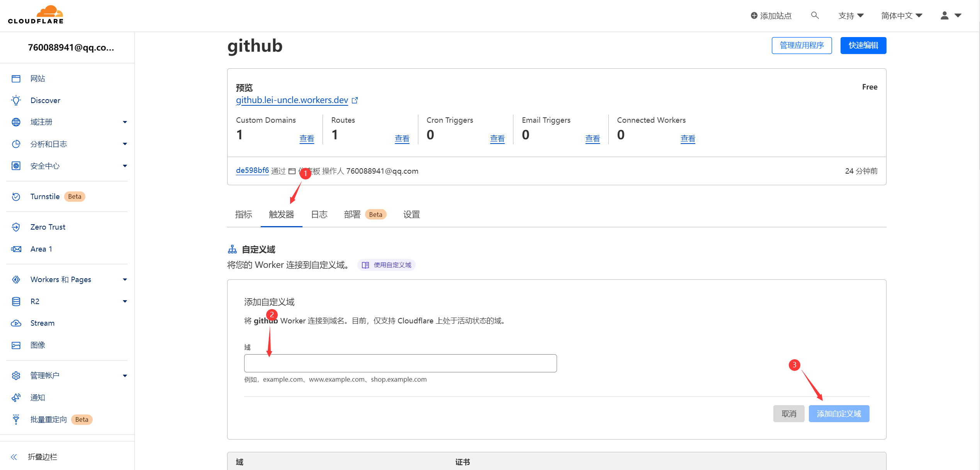Click book icon in 使用自定义域 badge
Image resolution: width=980 pixels, height=470 pixels.
(365, 265)
